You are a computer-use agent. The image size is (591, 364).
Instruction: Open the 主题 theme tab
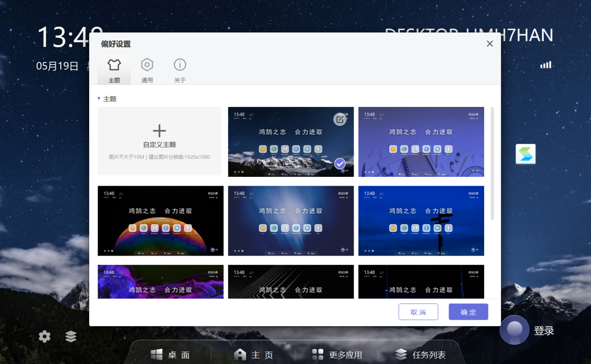(x=114, y=70)
